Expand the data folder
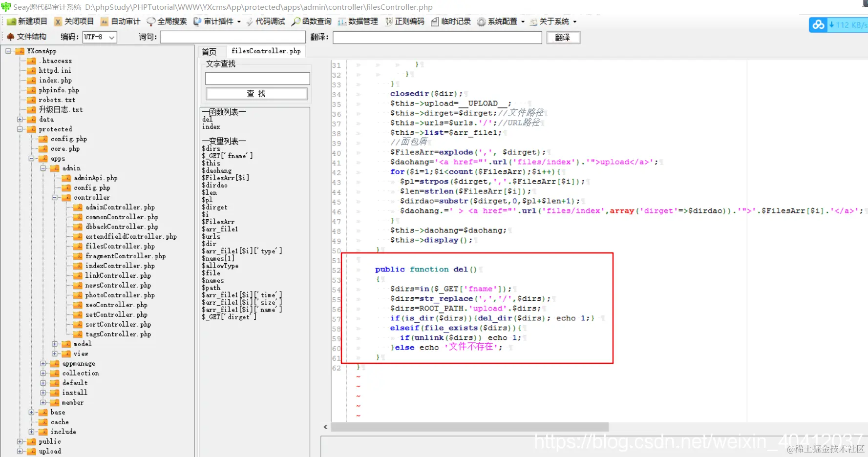 (x=20, y=119)
